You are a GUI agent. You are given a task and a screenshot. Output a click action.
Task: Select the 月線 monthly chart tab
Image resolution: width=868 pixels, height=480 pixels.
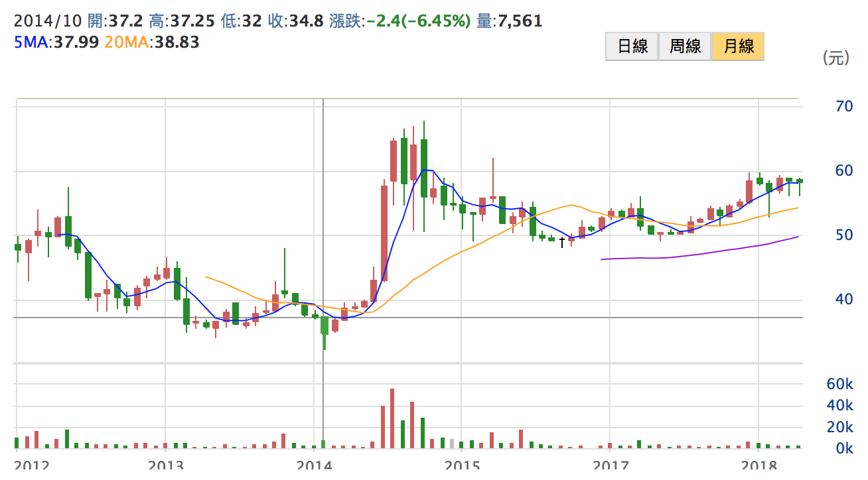[738, 46]
